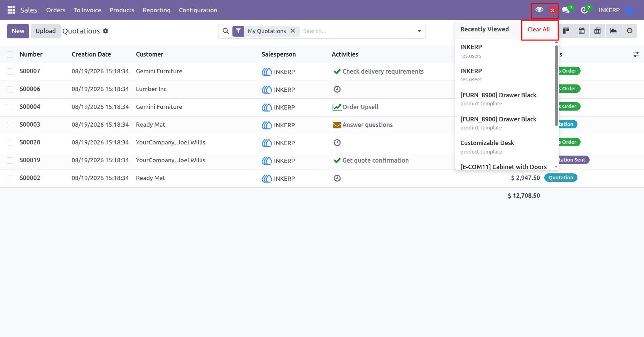Click the Upload button
Image resolution: width=644 pixels, height=337 pixels.
coord(46,31)
